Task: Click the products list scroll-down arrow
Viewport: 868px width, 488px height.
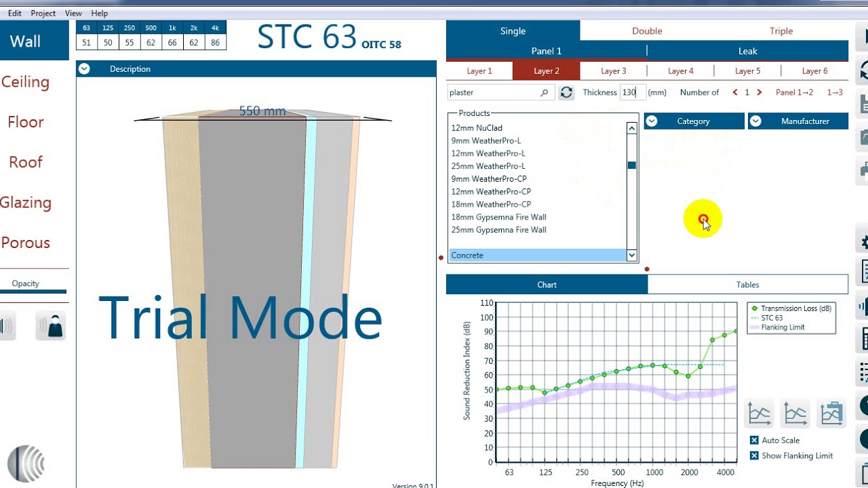Action: click(x=631, y=256)
